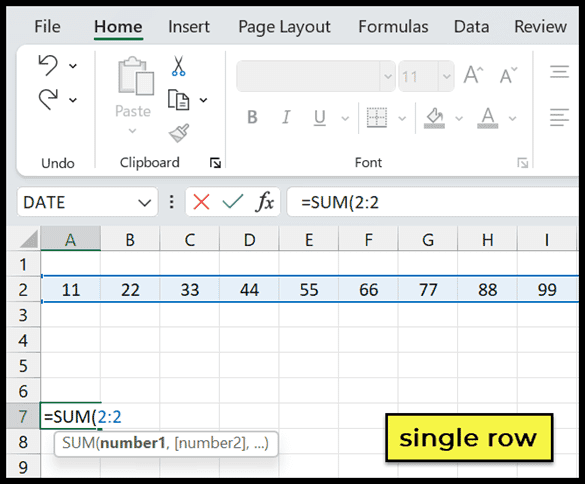Click the Redo arrow icon
Viewport: 585px width, 484px height.
[48, 99]
